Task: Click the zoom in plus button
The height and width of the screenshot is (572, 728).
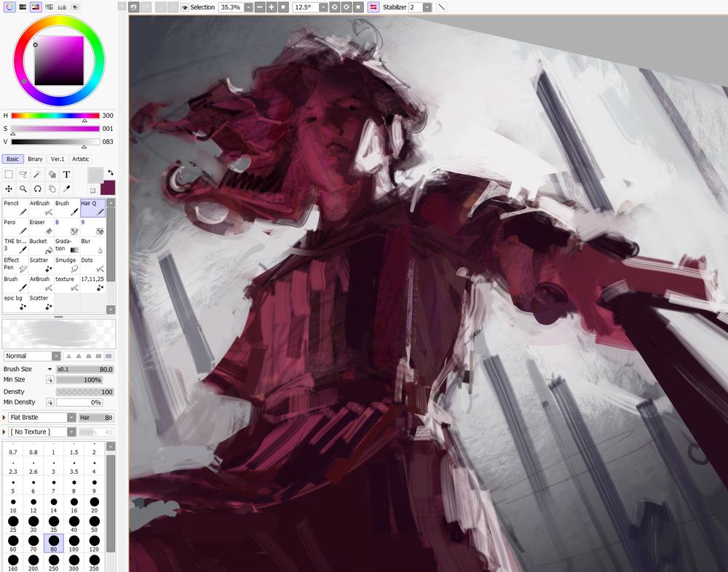Action: coord(272,7)
